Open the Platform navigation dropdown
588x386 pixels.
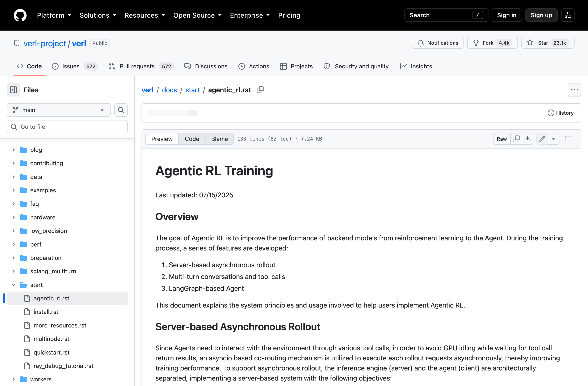(x=54, y=15)
